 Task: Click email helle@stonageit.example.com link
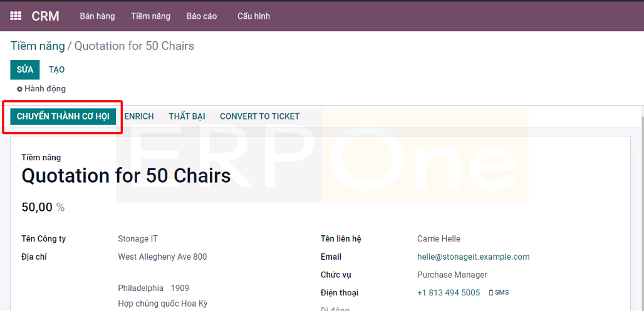(474, 257)
